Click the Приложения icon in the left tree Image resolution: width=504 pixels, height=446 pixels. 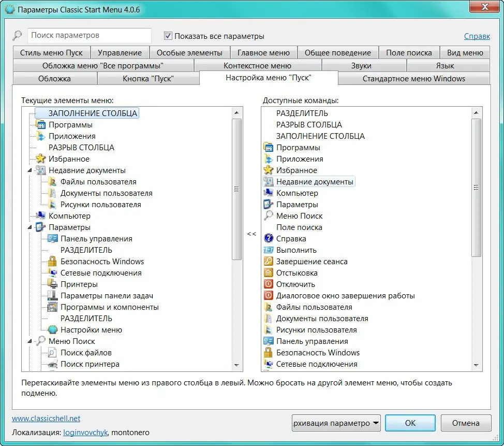pyautogui.click(x=41, y=136)
